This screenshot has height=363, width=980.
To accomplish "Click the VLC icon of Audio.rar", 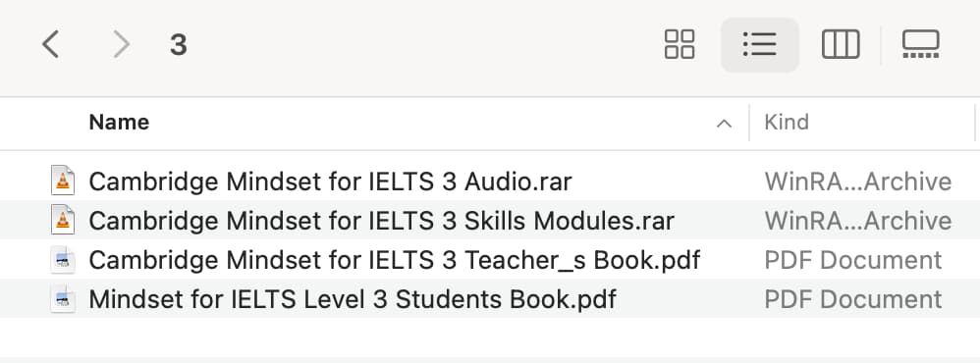I will 63,181.
